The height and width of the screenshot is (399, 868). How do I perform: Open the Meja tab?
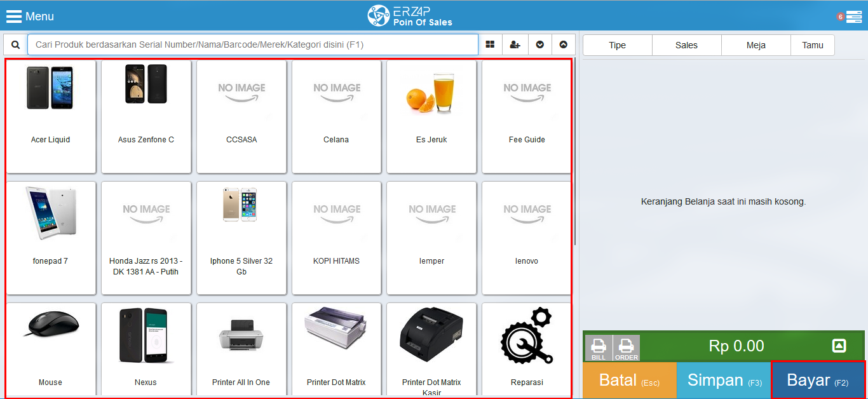pos(756,45)
